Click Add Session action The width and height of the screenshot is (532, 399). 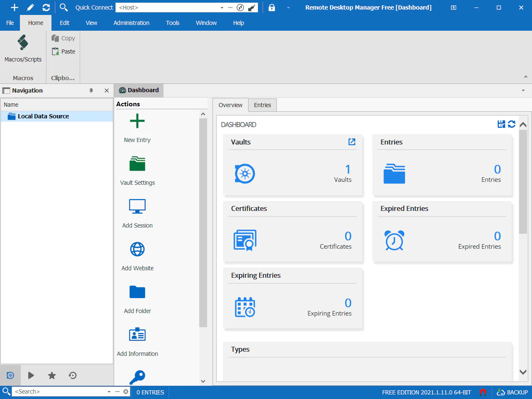pyautogui.click(x=137, y=214)
